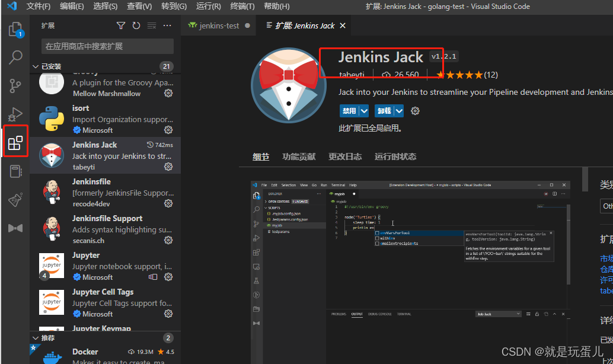Select the Jenkinsfile Support extension
The image size is (613, 364).
click(105, 229)
